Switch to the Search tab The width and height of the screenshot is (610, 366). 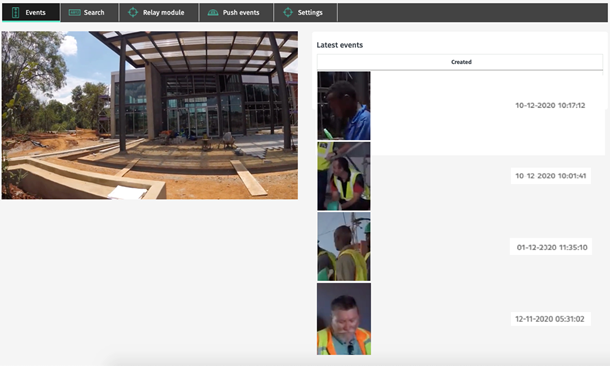pos(89,12)
